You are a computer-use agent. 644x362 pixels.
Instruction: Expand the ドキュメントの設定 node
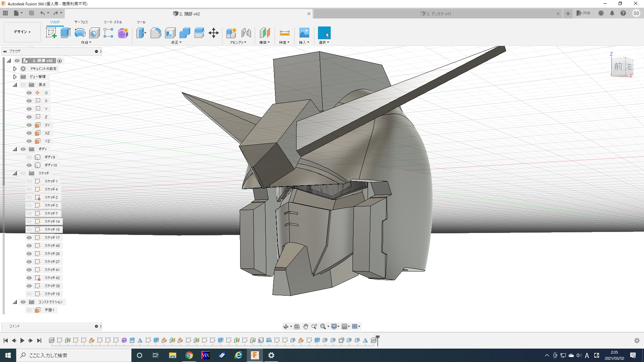[x=15, y=69]
